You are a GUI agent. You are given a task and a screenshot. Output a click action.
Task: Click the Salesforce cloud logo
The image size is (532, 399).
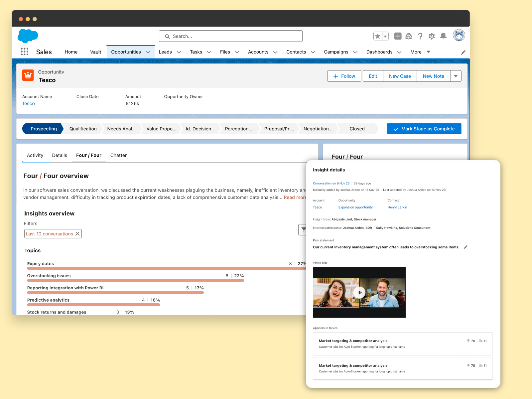[28, 36]
